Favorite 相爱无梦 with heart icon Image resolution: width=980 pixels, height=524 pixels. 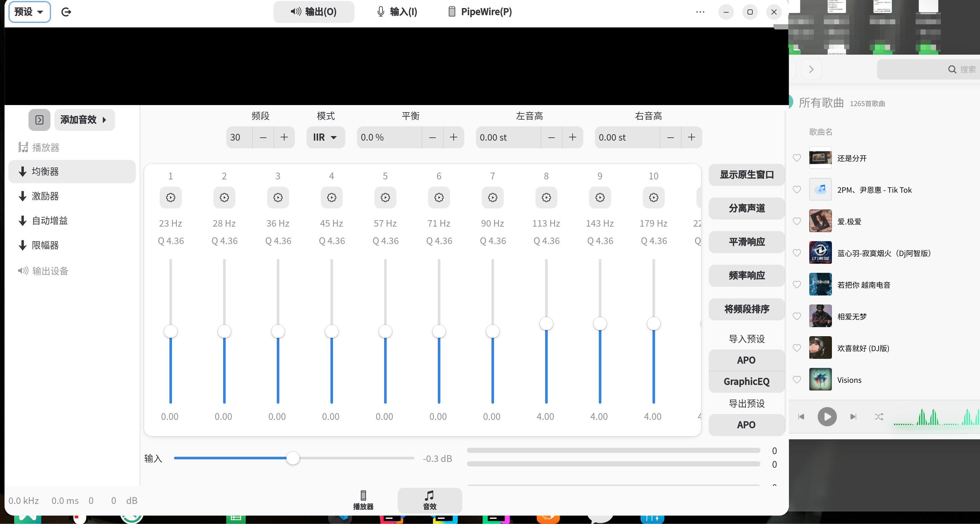(x=796, y=316)
